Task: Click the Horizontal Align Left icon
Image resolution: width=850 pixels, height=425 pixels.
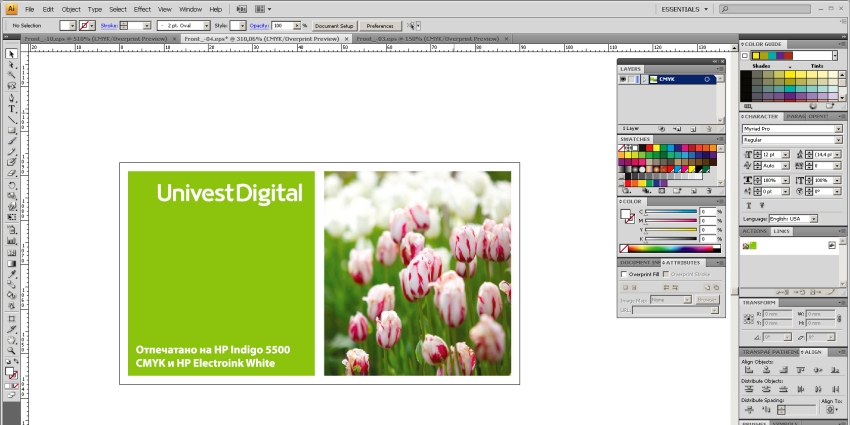Action: tap(749, 370)
